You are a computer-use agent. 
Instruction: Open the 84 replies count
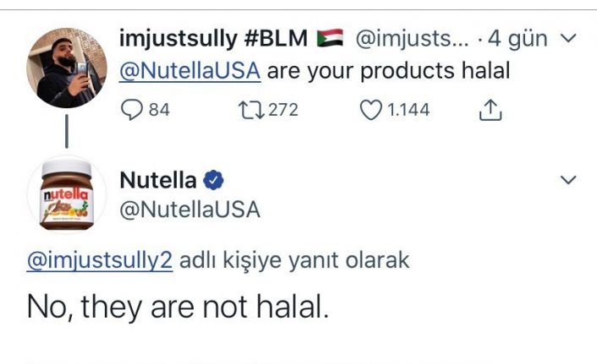(x=159, y=110)
